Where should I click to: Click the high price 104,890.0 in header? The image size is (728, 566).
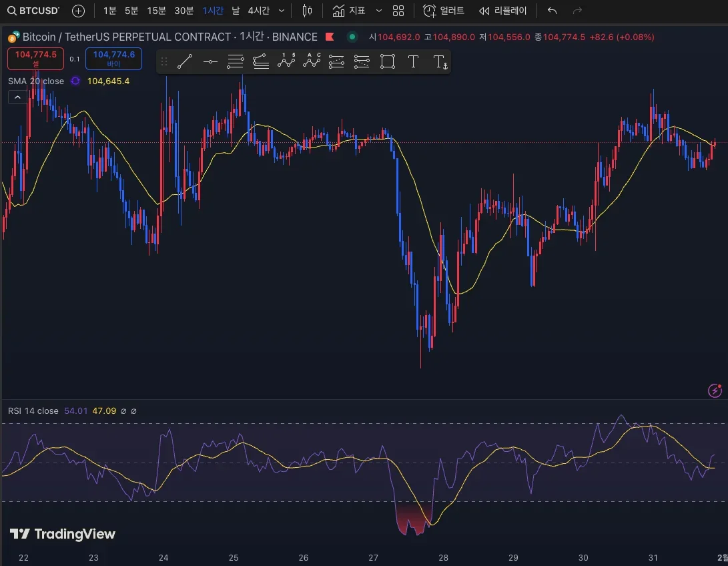454,37
